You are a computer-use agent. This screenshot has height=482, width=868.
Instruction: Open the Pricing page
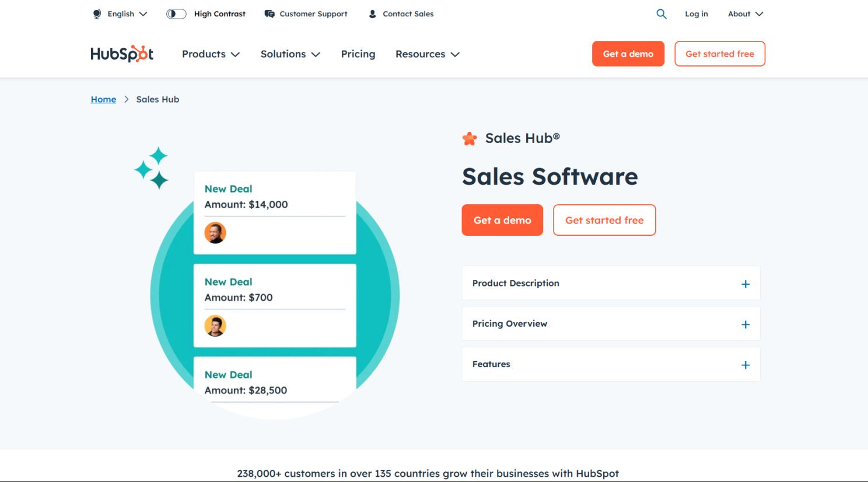click(x=358, y=54)
